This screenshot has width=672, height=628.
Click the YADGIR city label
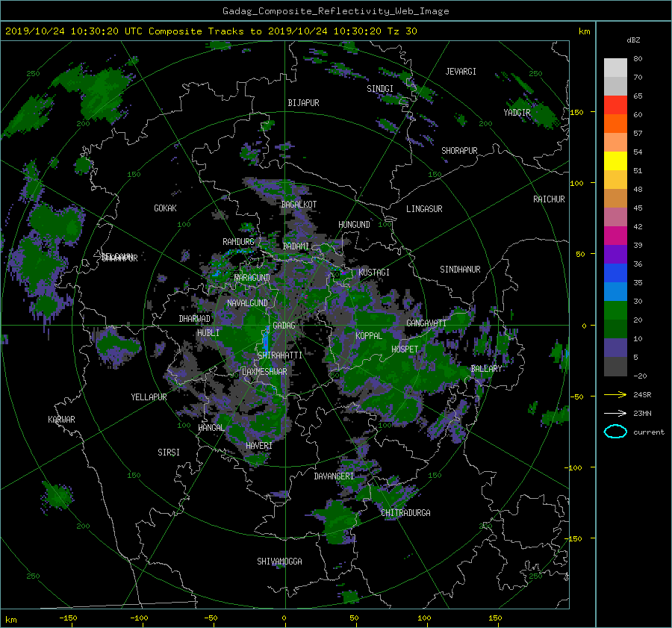click(517, 112)
